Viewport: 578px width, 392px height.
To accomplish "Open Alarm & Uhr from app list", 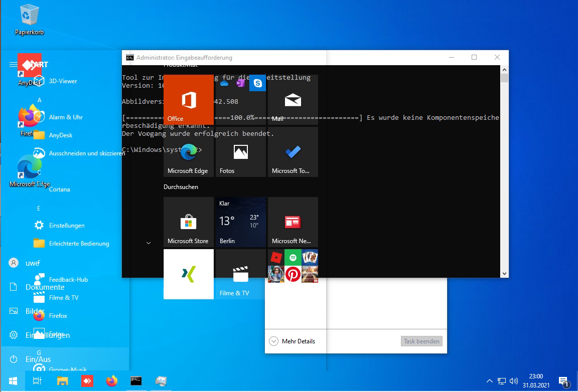I will click(66, 117).
